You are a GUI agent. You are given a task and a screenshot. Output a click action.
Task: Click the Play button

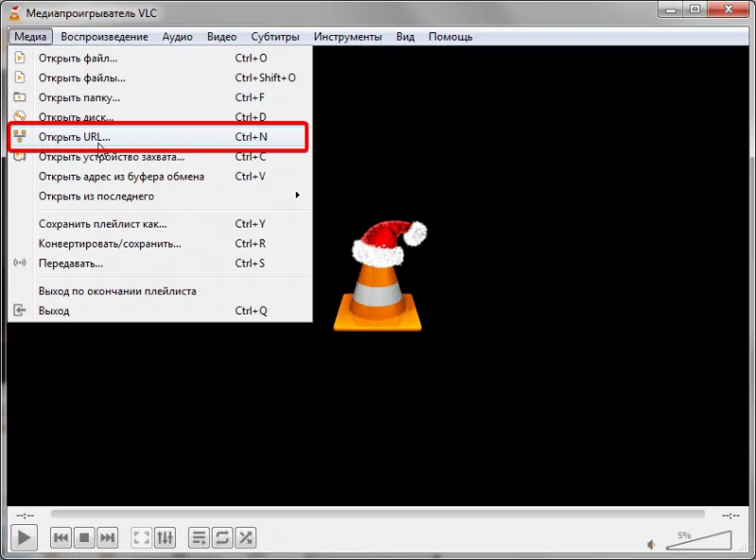coord(24,537)
